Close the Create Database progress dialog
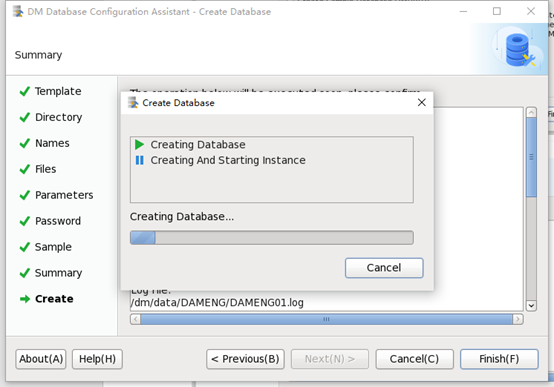554x387 pixels. coord(422,102)
